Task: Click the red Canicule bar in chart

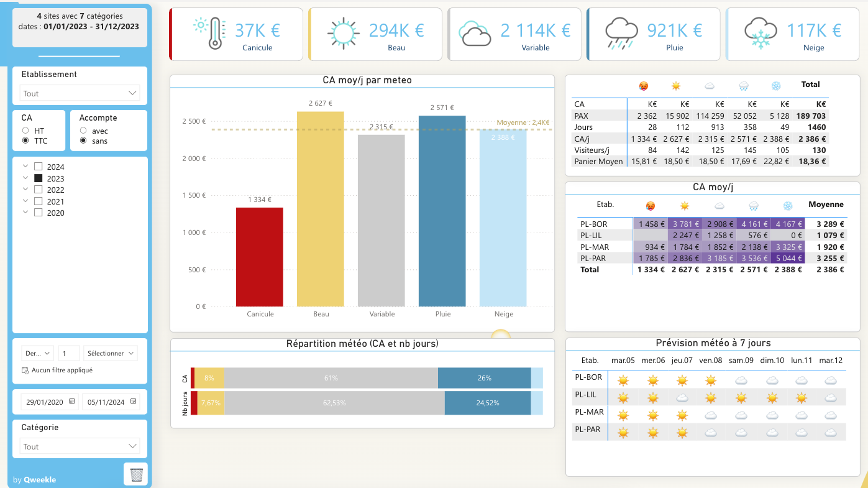Action: click(x=260, y=257)
